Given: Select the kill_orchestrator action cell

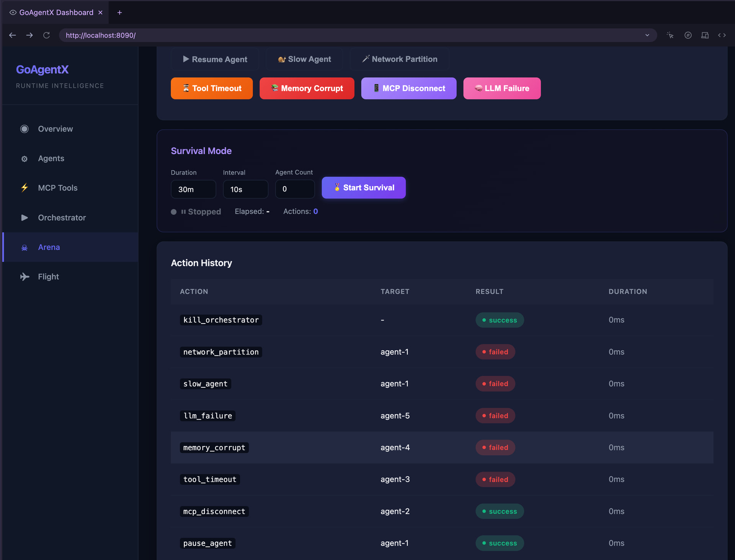Looking at the screenshot, I should point(221,320).
